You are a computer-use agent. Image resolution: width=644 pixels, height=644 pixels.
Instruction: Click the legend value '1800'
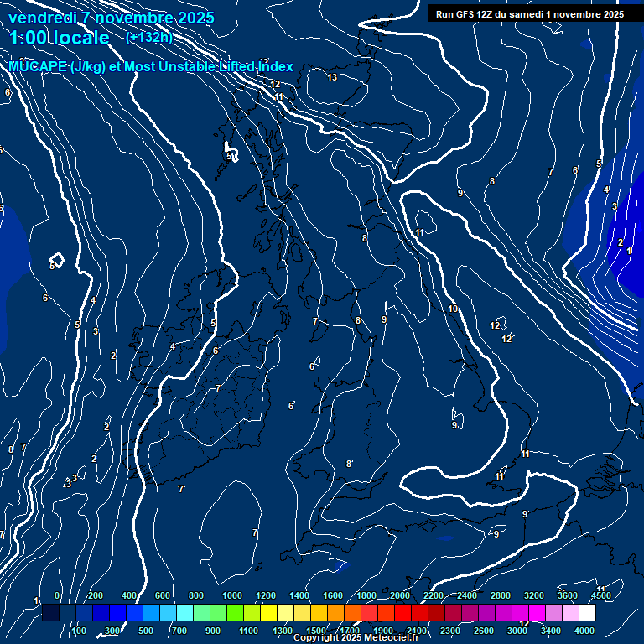point(366,595)
